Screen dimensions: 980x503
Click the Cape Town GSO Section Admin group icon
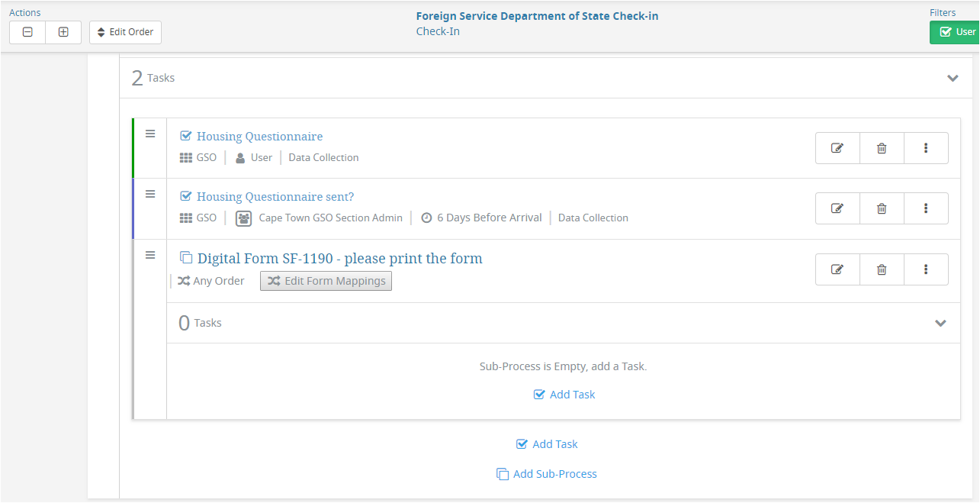(x=243, y=218)
